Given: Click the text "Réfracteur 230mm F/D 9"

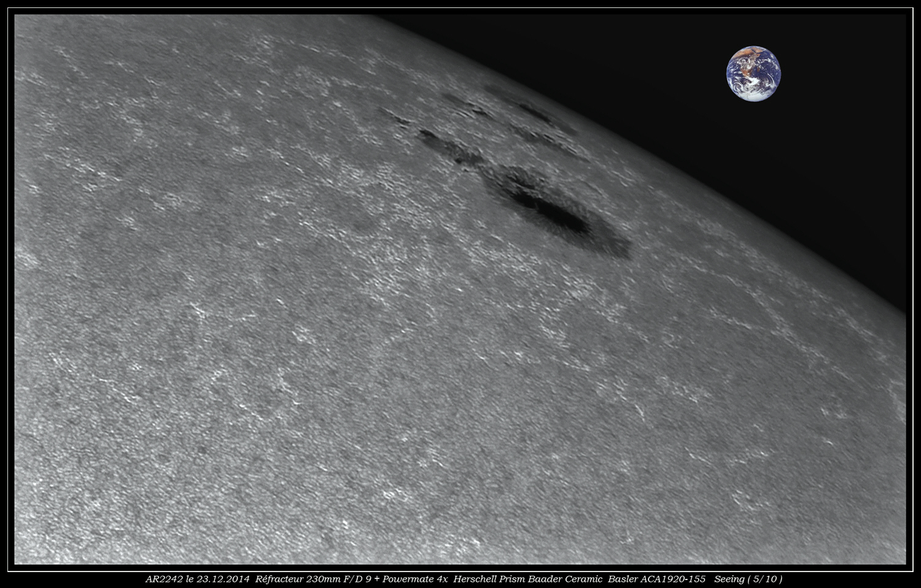Looking at the screenshot, I should tap(314, 579).
